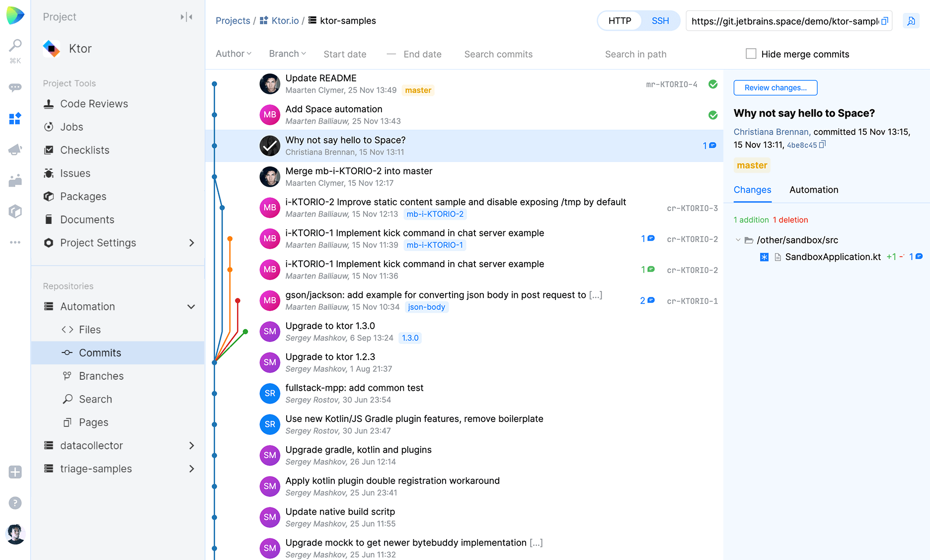Open merge request mr-KTORIO-4
Screen dimensions: 930x560
672,84
